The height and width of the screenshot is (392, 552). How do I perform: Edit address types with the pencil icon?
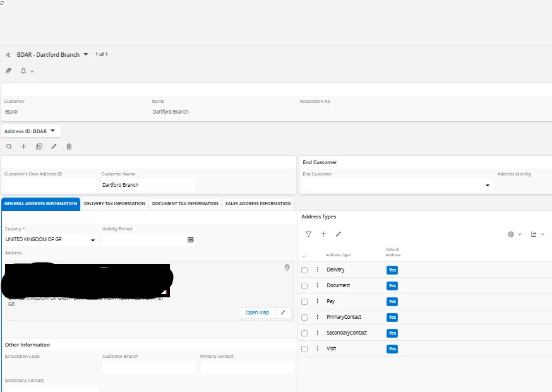339,234
